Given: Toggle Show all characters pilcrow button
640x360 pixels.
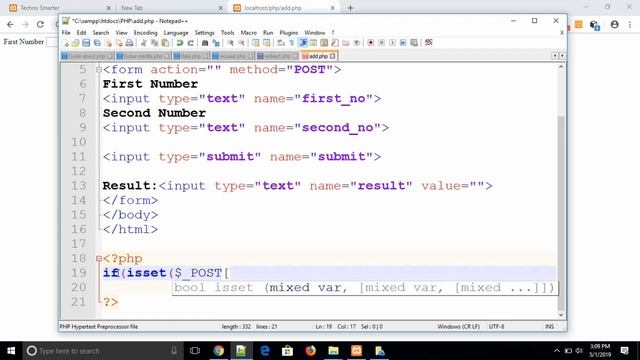Looking at the screenshot, I should pyautogui.click(x=291, y=43).
